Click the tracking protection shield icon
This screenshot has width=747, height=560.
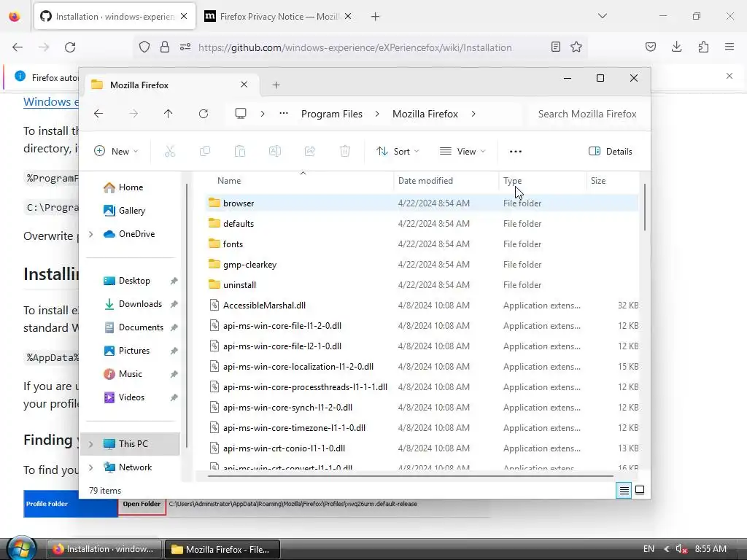[144, 47]
